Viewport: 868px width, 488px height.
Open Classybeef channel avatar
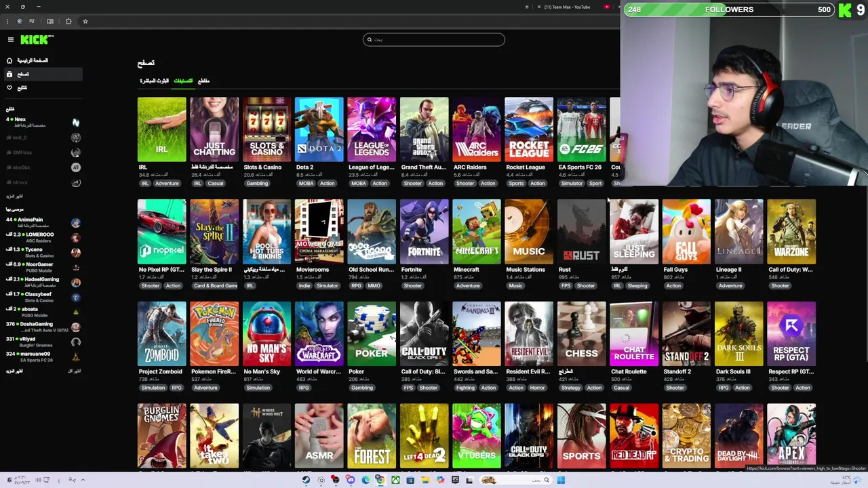(x=76, y=298)
